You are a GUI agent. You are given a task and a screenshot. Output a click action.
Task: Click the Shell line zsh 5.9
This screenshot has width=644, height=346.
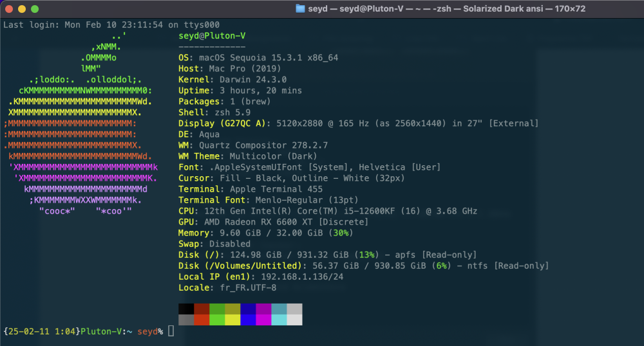pyautogui.click(x=214, y=113)
